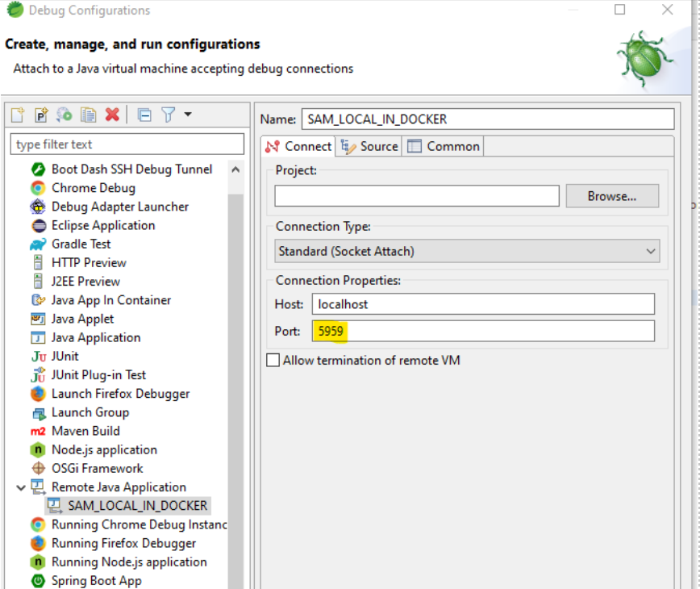Select Maven Build configuration type
This screenshot has width=700, height=589.
coord(85,432)
